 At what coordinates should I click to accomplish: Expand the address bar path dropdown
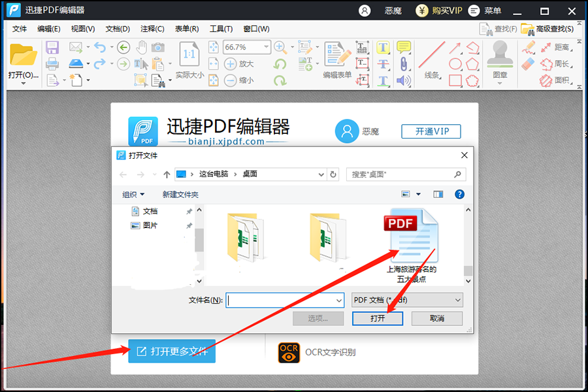321,174
